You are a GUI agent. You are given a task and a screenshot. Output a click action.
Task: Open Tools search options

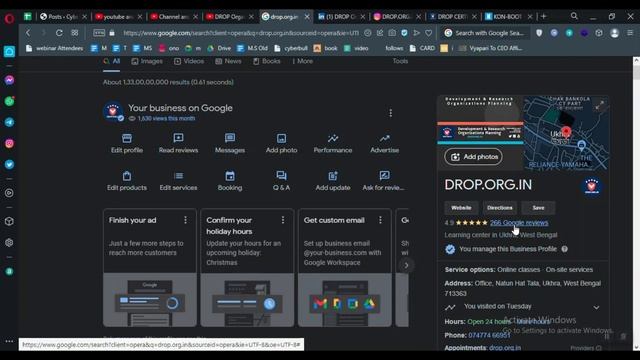(400, 61)
